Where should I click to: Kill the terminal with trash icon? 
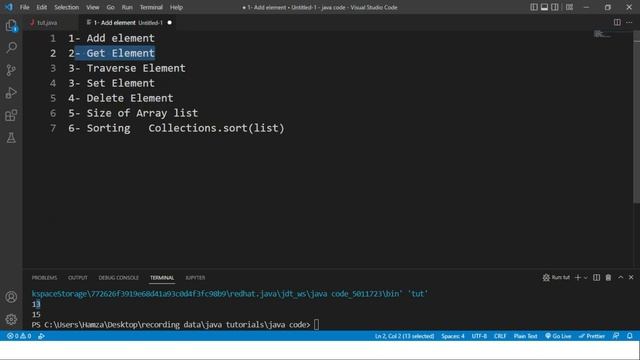tap(608, 278)
